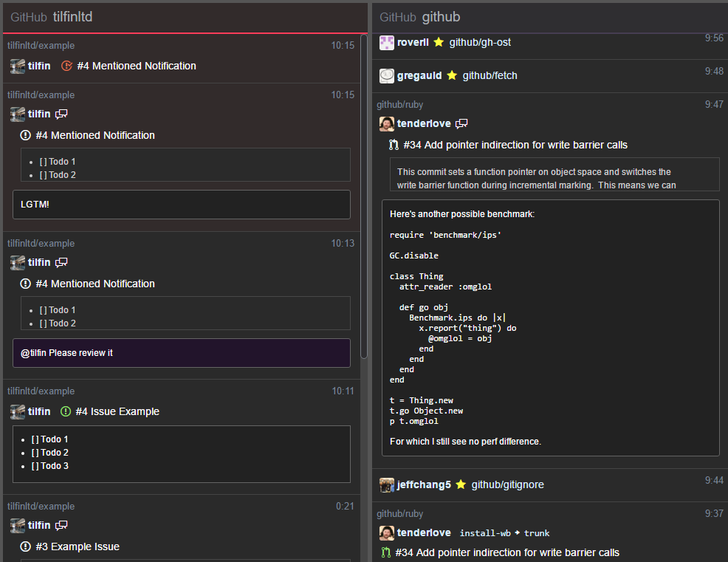Click tilfin avatar in the 10:11 Issue Example entry
The height and width of the screenshot is (562, 728).
(x=18, y=412)
